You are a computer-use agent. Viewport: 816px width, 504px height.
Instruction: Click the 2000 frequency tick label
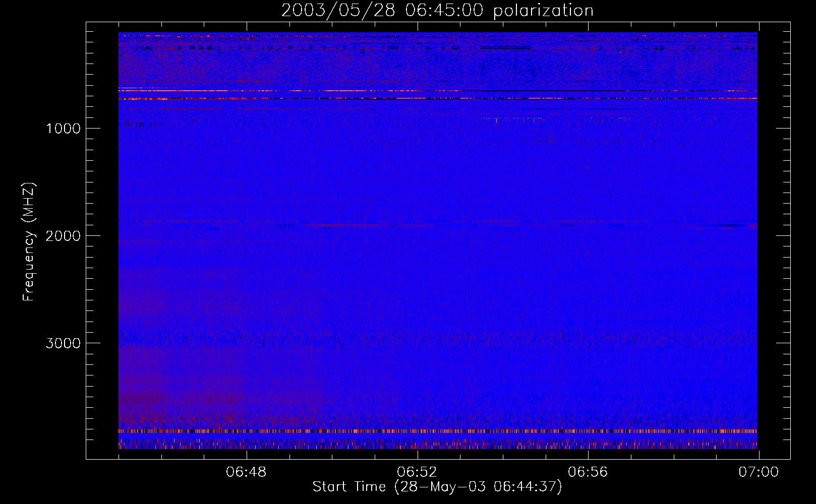63,236
